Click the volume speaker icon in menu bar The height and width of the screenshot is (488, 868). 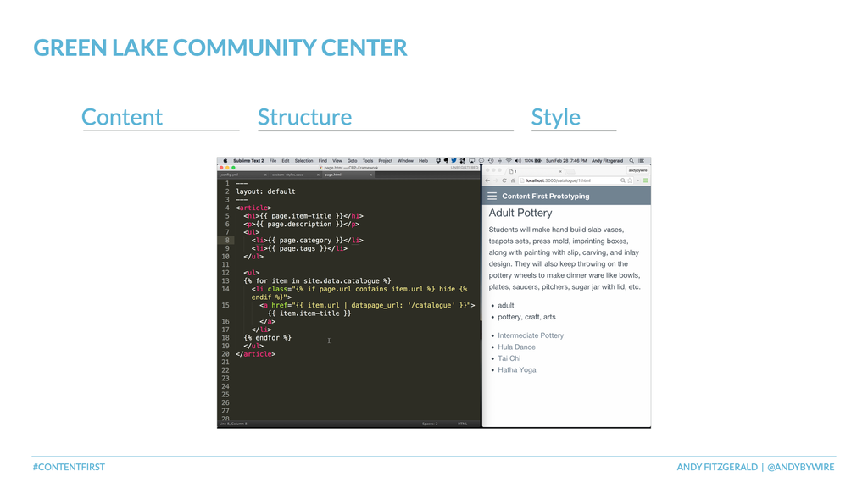(518, 160)
